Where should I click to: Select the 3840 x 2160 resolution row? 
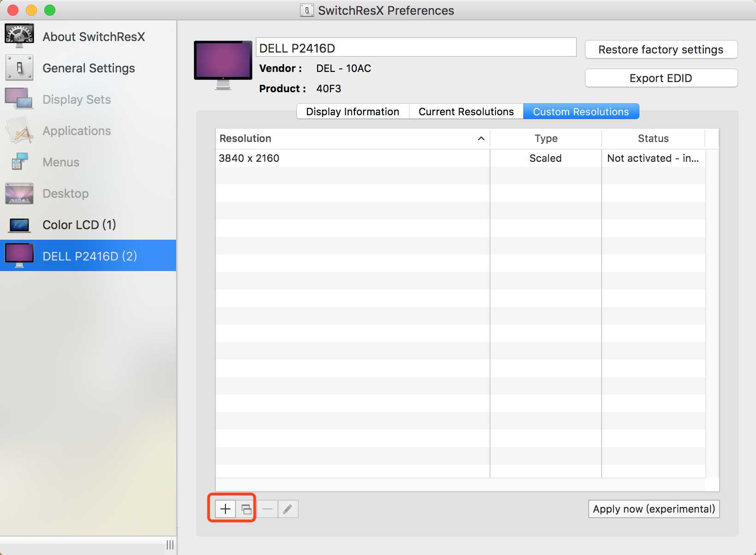tap(461, 158)
